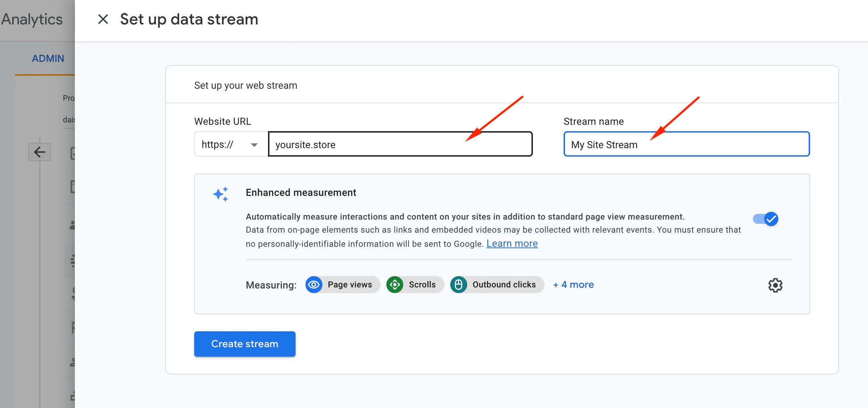Expand the + 4 more measurements

pyautogui.click(x=573, y=285)
